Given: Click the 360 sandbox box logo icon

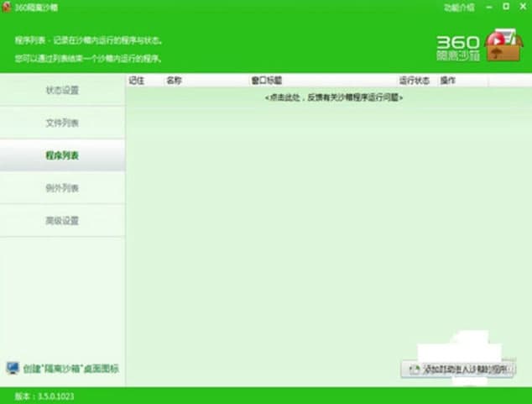Looking at the screenshot, I should pyautogui.click(x=503, y=45).
